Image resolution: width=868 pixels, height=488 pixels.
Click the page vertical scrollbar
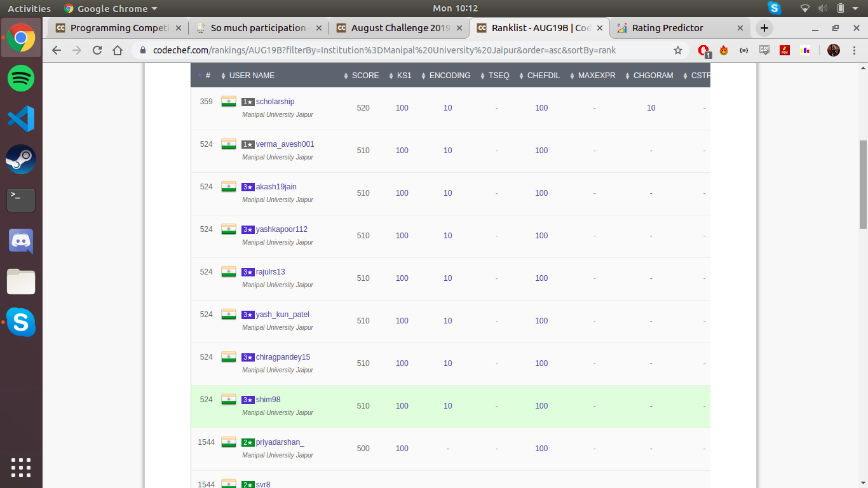tap(863, 184)
